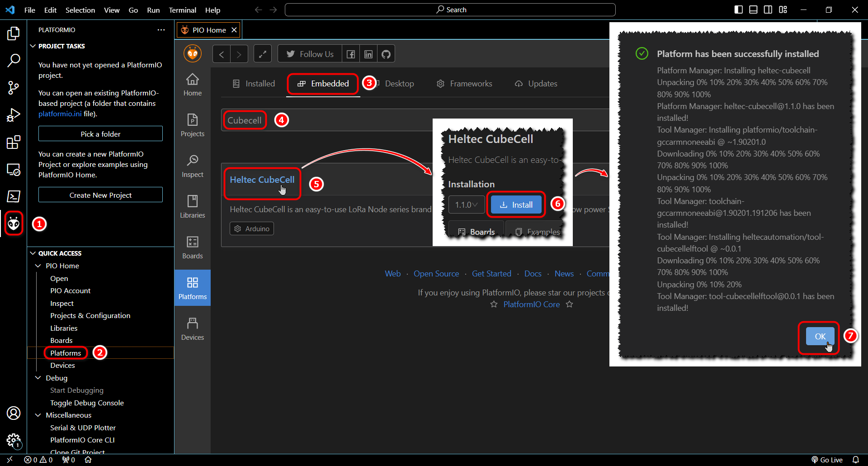Collapse the Debug tree group
This screenshot has width=868, height=466.
coord(38,378)
